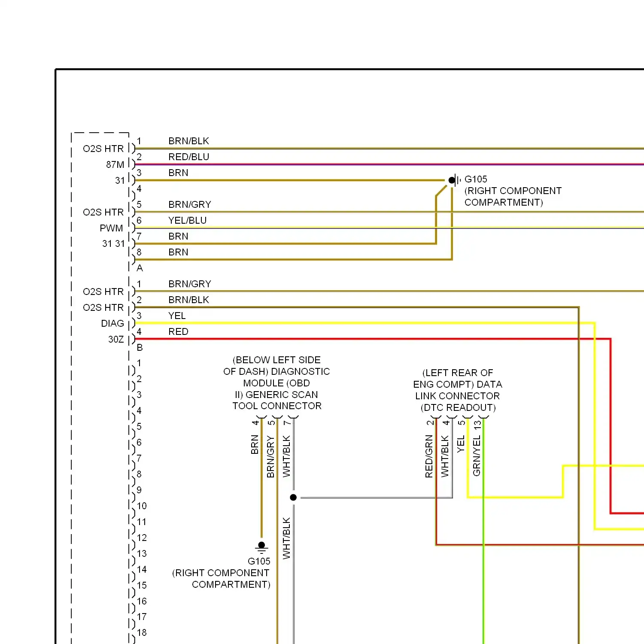Click the vertical BRN/GRY wire label at OBD pin 5
644x644 pixels.
pos(270,457)
